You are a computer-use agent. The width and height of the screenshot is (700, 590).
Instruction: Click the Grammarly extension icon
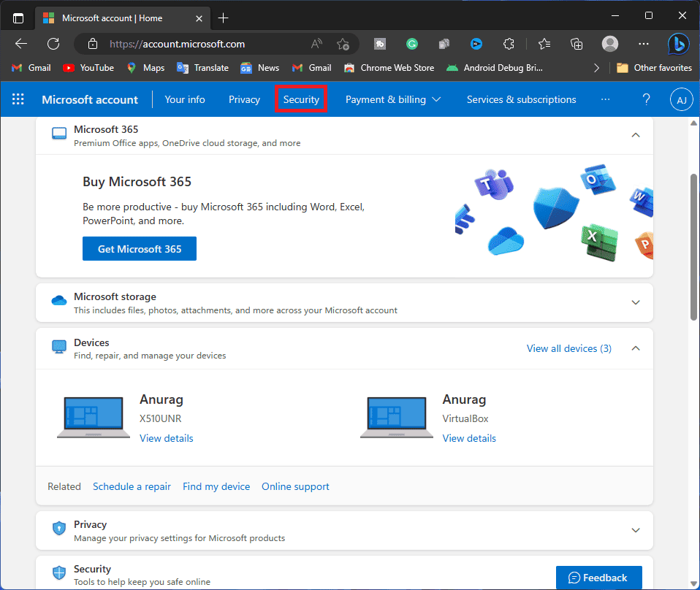411,44
